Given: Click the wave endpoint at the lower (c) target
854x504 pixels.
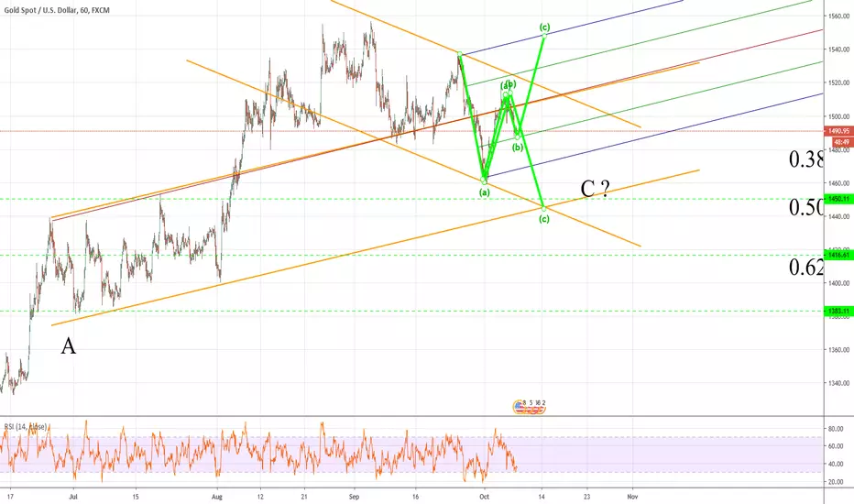Looking at the screenshot, I should coord(543,209).
